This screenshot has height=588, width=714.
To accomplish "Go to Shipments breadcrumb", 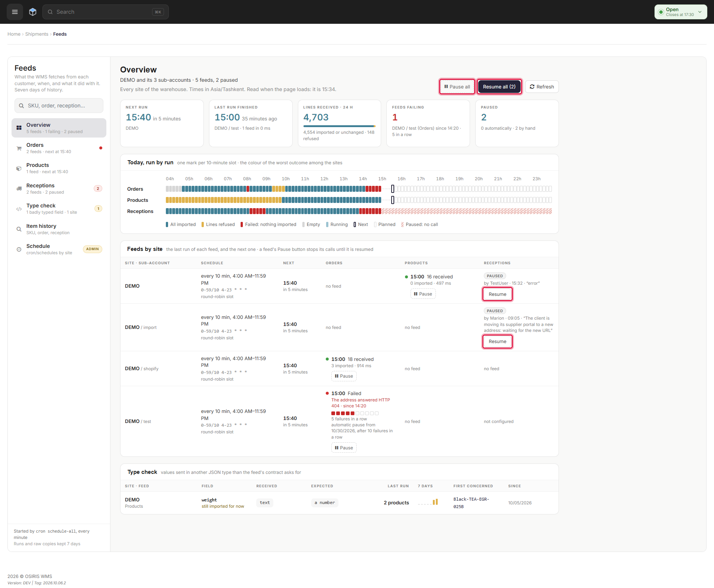I will tap(37, 34).
